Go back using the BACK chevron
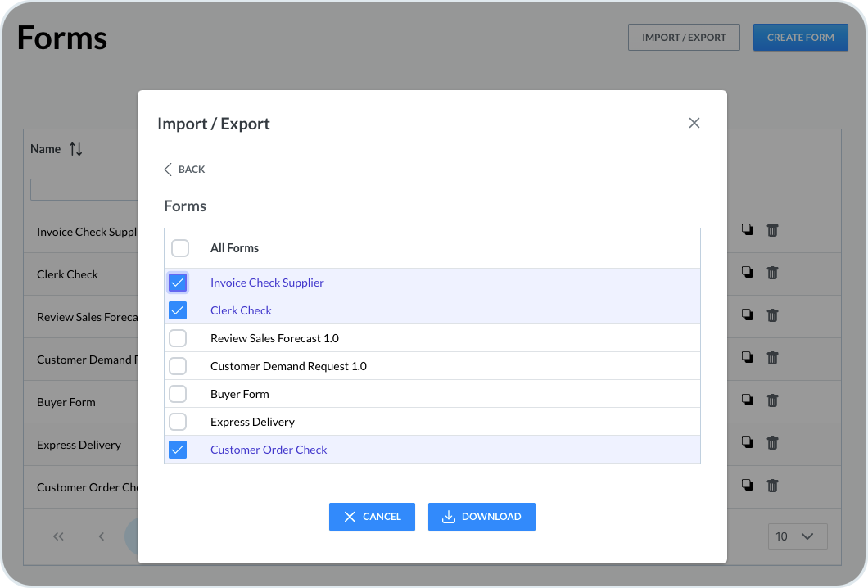Screen dimensions: 868x588 184,170
